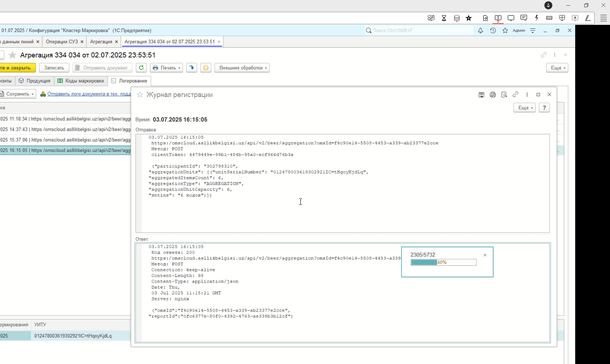Image resolution: width=610 pixels, height=364 pixels.
Task: Click the Отправить документ button
Action: [102, 68]
